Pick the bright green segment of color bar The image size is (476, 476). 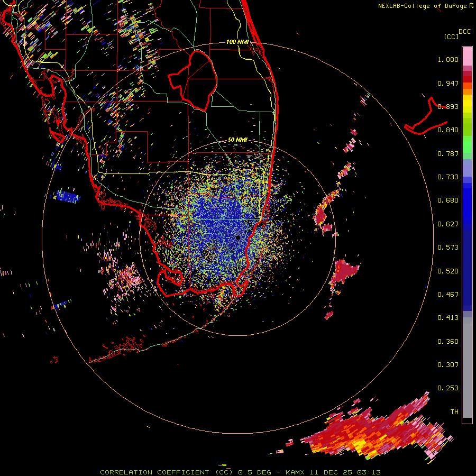[x=467, y=144]
